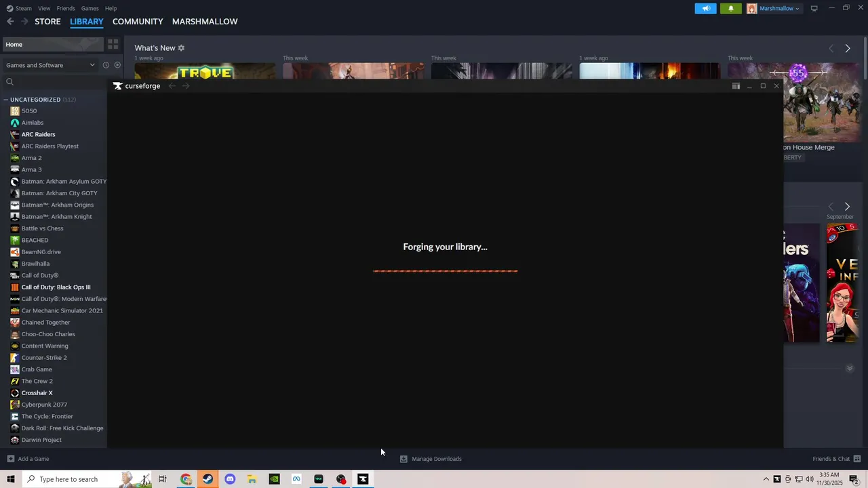Click the CurseForge system tray icon

(777, 479)
